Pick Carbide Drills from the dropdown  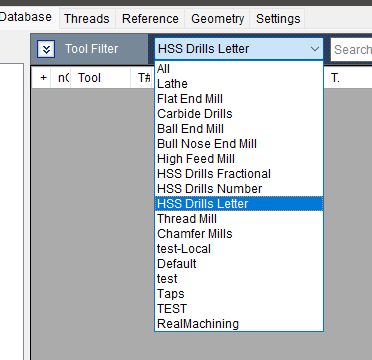coord(239,114)
